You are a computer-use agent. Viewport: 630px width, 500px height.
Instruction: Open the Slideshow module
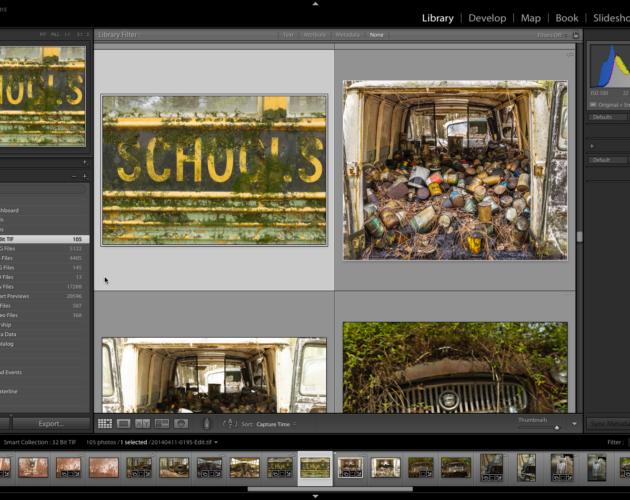pyautogui.click(x=611, y=18)
